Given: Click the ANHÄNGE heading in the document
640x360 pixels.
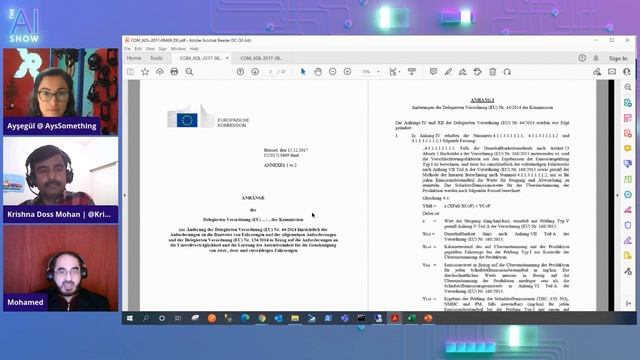Looking at the screenshot, I should 253,198.
